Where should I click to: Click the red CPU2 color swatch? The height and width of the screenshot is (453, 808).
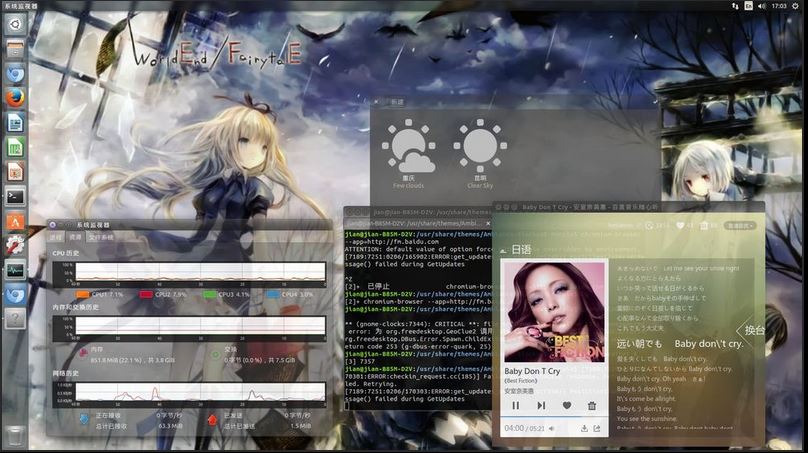click(x=146, y=295)
